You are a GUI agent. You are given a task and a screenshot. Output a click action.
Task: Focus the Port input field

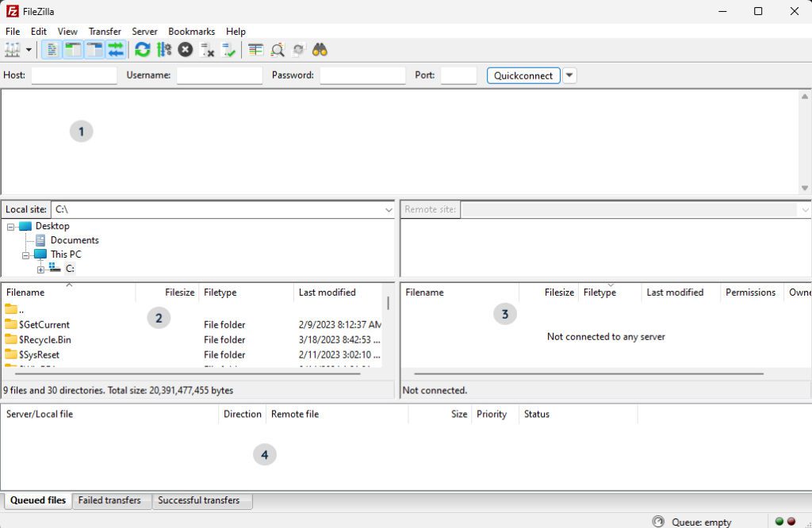coord(459,75)
